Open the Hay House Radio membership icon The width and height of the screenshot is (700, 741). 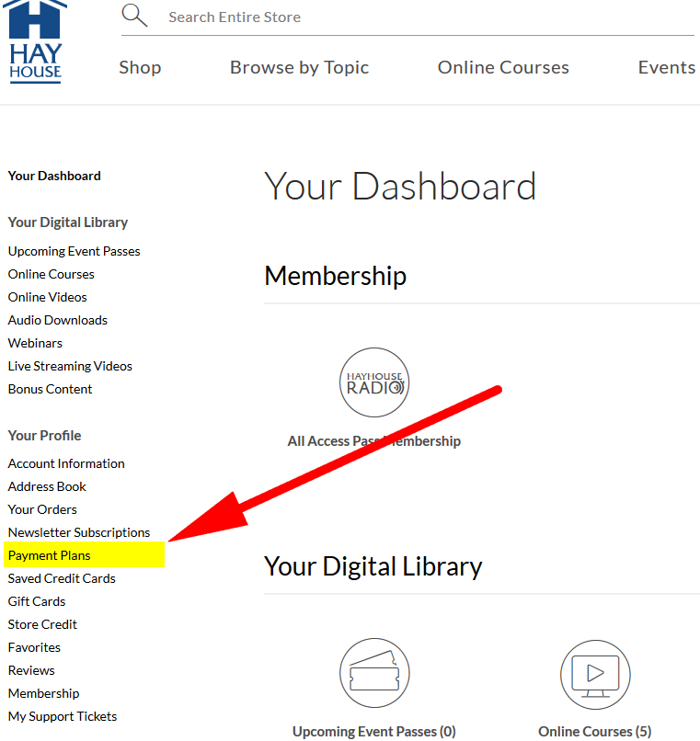click(x=374, y=382)
